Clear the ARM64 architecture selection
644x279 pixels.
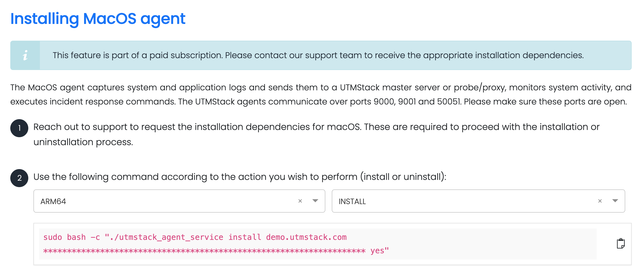[300, 201]
